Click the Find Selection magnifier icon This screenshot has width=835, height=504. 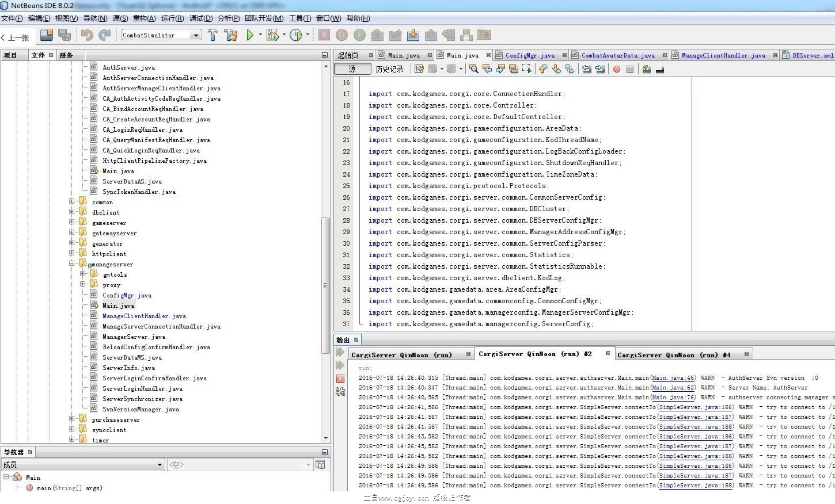(x=473, y=69)
